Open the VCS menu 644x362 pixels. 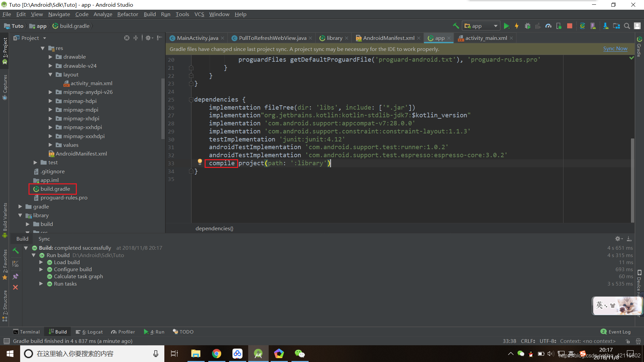199,14
